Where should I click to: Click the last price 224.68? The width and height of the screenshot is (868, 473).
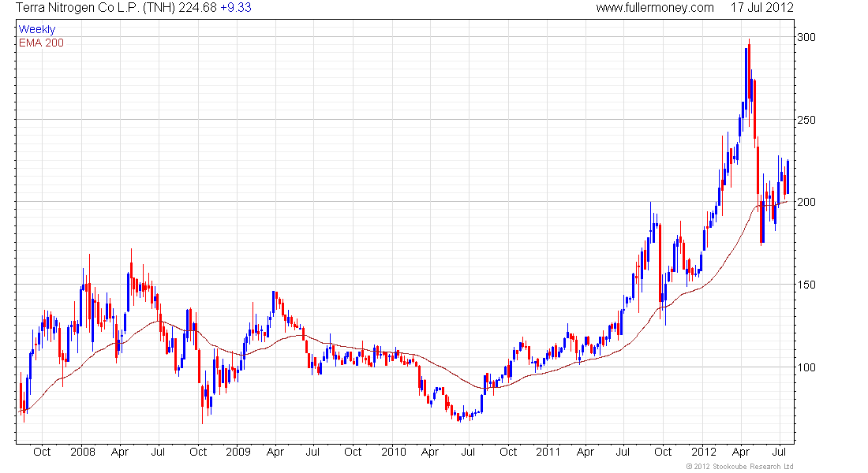click(197, 8)
